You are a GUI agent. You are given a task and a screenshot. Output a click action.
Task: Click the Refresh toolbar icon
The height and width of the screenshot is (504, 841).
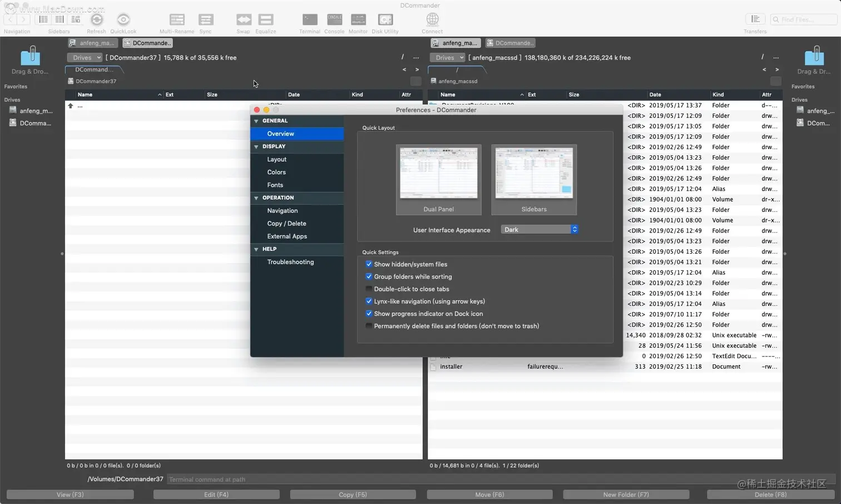(97, 19)
